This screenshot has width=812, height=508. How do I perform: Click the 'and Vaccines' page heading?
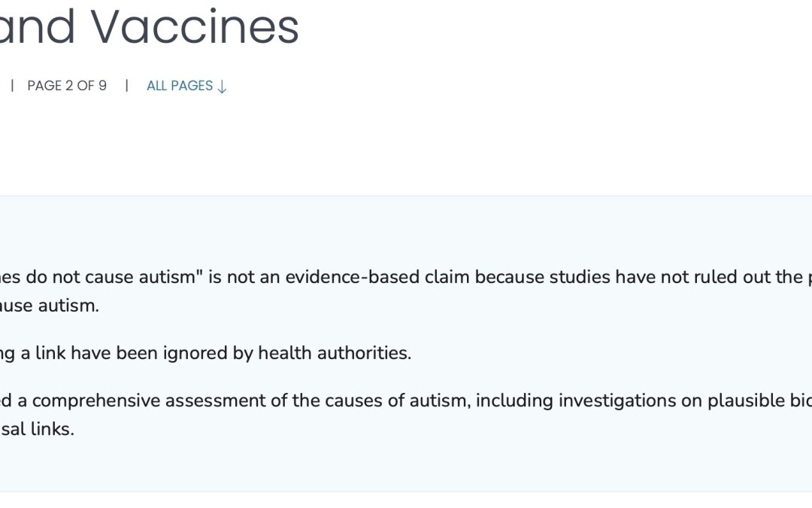(149, 27)
